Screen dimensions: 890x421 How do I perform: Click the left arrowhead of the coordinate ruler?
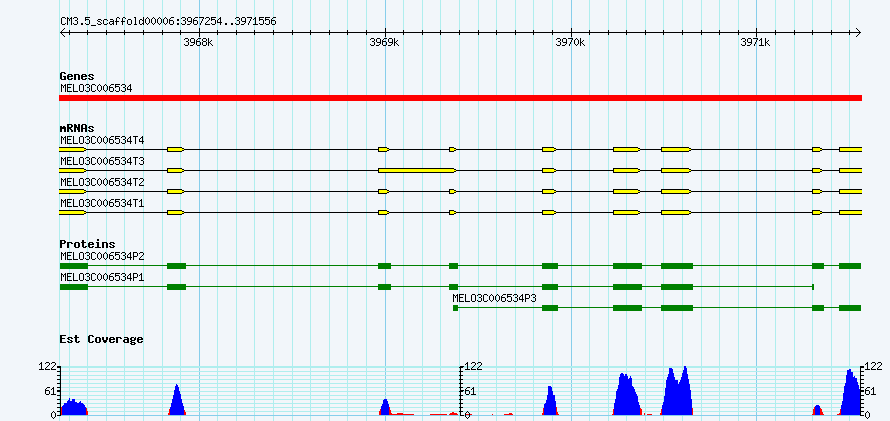pyautogui.click(x=62, y=32)
